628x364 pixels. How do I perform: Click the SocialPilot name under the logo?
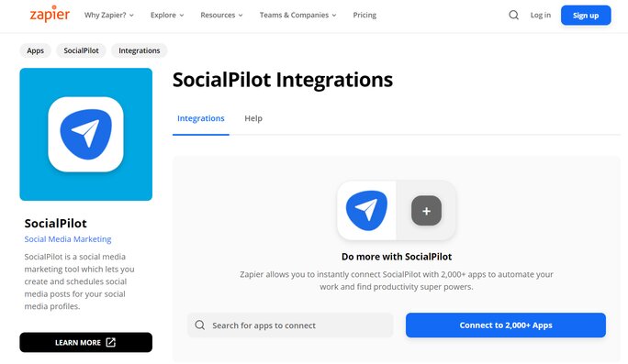tap(56, 223)
